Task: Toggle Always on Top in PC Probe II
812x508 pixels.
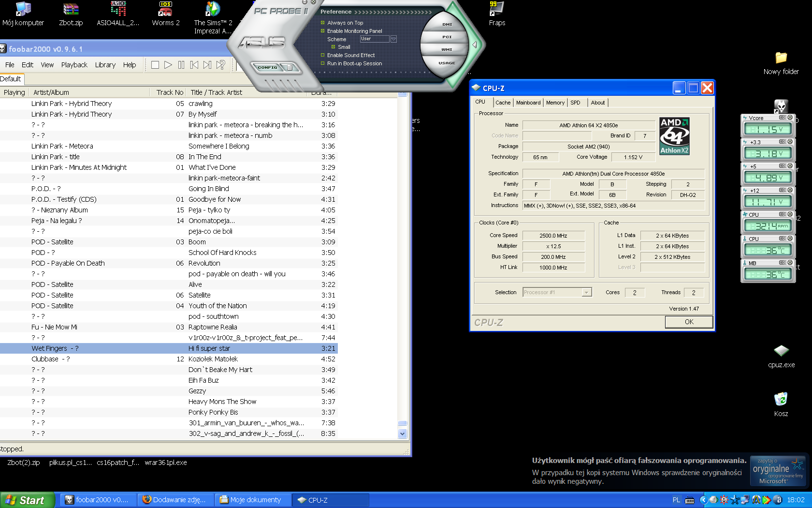Action: (323, 23)
